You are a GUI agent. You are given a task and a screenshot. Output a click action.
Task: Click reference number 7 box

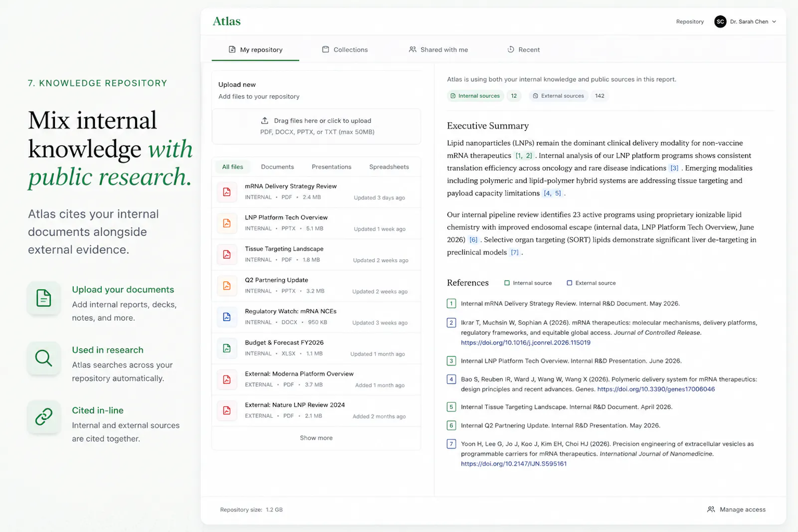tap(451, 444)
